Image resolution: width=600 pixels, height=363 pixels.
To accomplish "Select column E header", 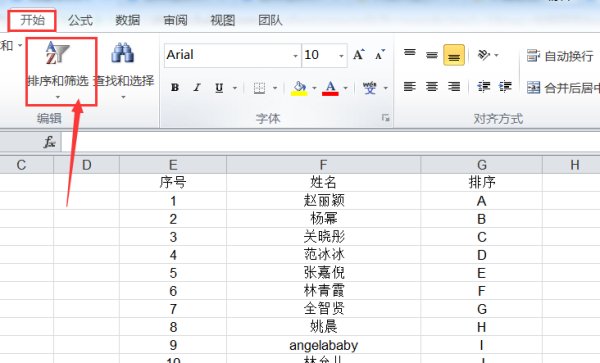I will pyautogui.click(x=173, y=165).
